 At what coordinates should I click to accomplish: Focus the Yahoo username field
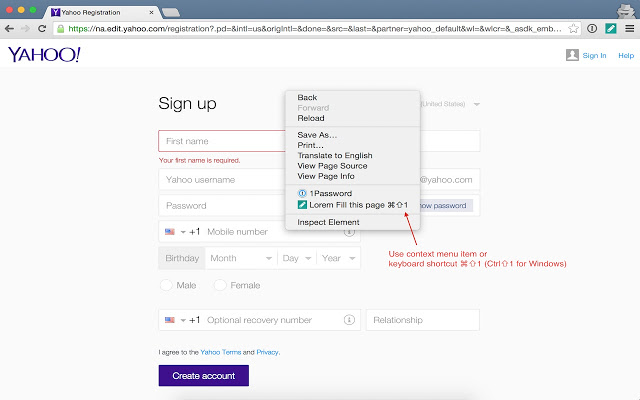[x=222, y=180]
